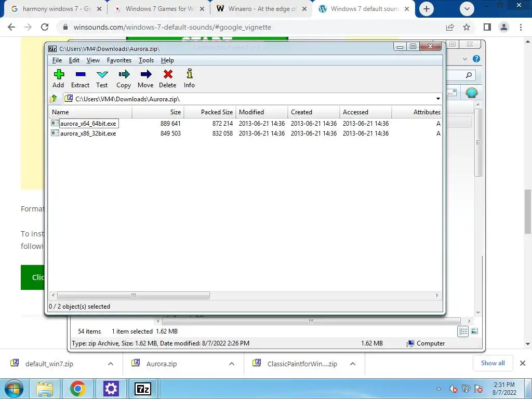The height and width of the screenshot is (399, 532).
Task: Open the Tools menu in 7-Zip
Action: (146, 60)
